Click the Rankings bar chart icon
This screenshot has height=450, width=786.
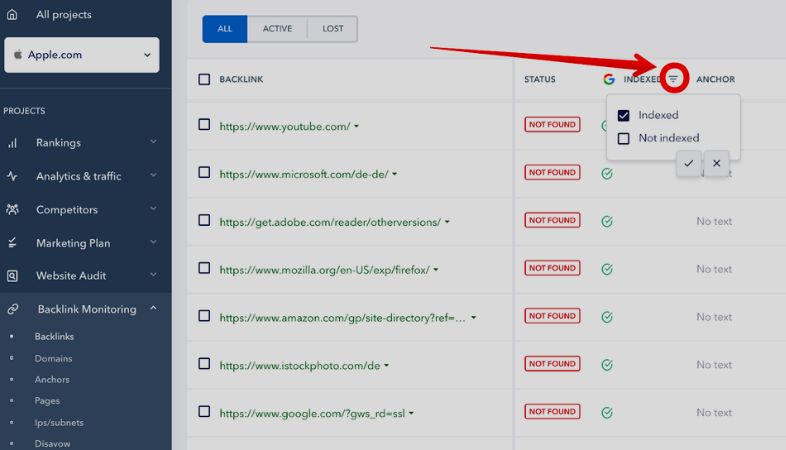click(x=13, y=143)
